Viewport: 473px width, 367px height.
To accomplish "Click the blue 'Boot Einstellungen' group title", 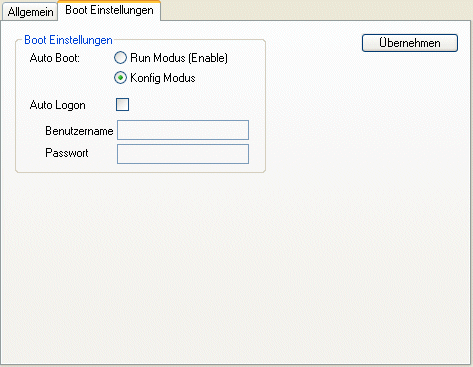I will tap(68, 40).
